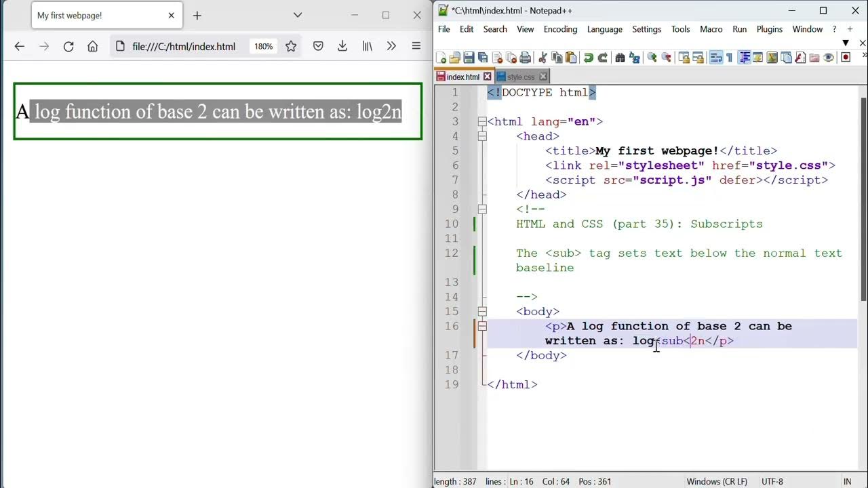The height and width of the screenshot is (488, 868).
Task: Go back using the browser back arrow
Action: pyautogui.click(x=20, y=46)
